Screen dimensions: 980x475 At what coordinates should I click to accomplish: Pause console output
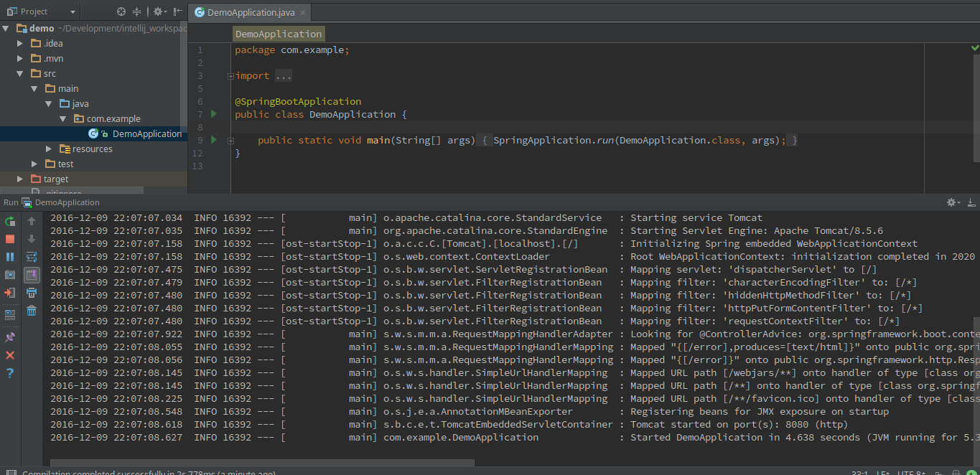(x=10, y=256)
